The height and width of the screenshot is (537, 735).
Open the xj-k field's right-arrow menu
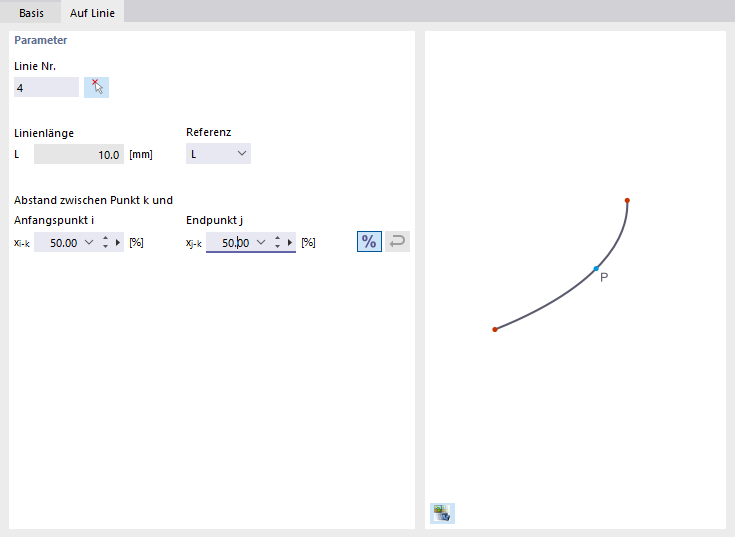point(290,242)
